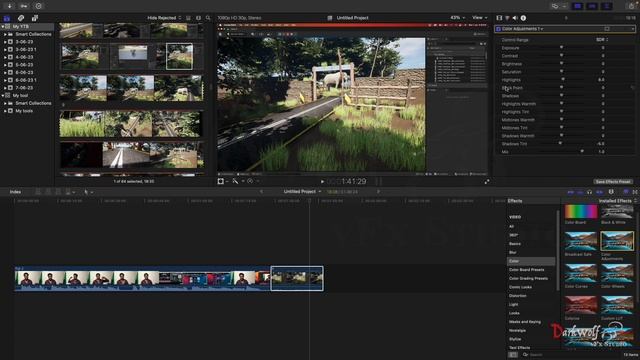Viewport: 640px width, 360px height.
Task: Go forward in timeline history arrow
Action: click(x=378, y=191)
